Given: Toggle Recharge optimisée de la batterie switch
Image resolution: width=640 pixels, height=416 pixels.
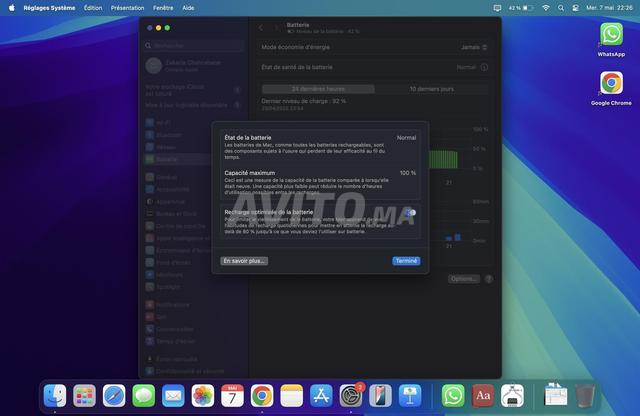Looking at the screenshot, I should (410, 213).
